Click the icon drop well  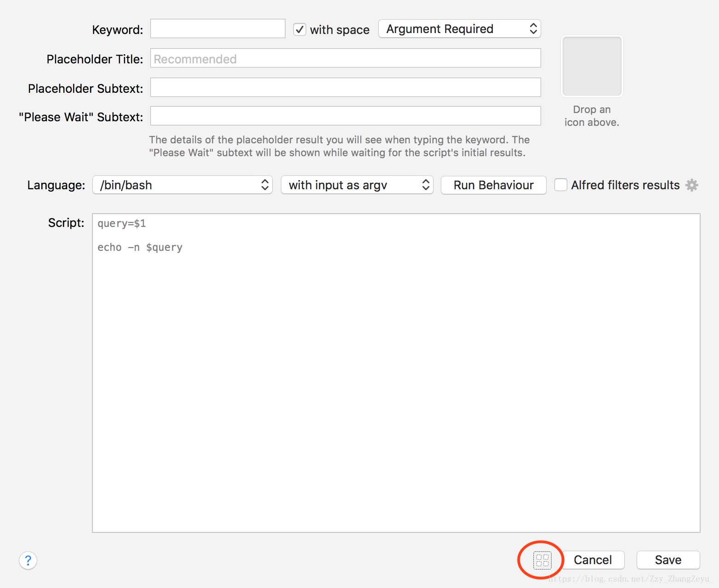point(592,66)
